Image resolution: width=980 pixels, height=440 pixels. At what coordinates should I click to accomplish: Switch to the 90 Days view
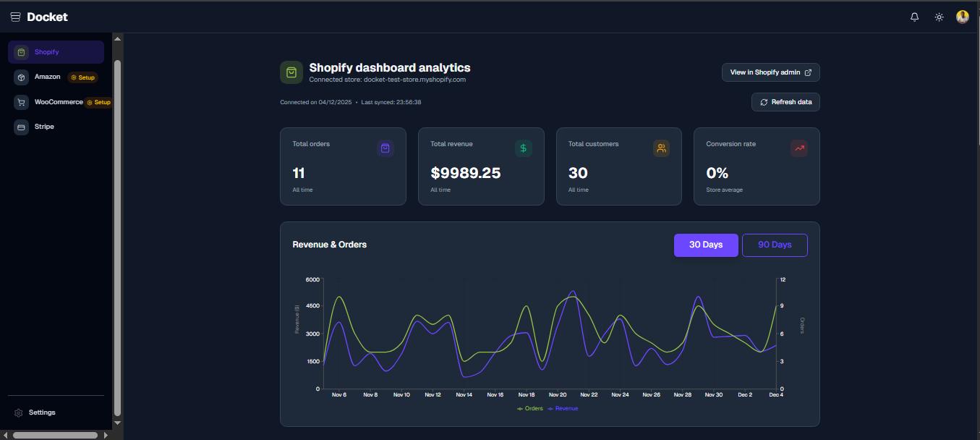click(775, 245)
